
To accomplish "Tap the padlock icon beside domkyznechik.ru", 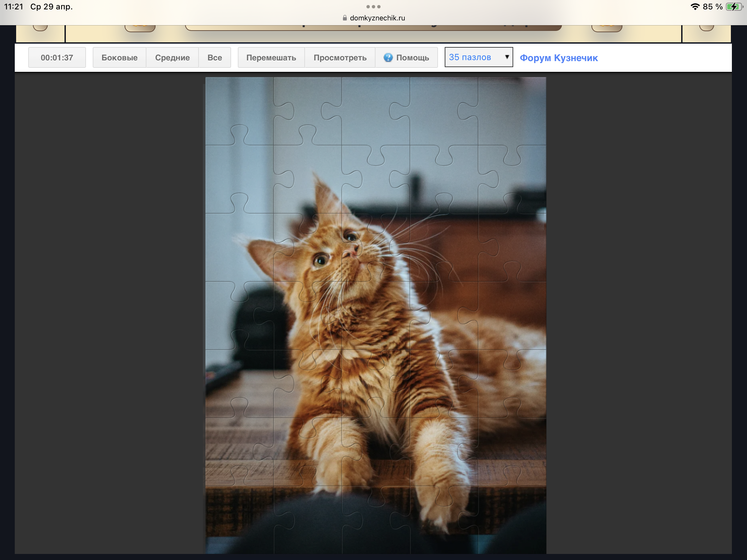I will pyautogui.click(x=345, y=18).
